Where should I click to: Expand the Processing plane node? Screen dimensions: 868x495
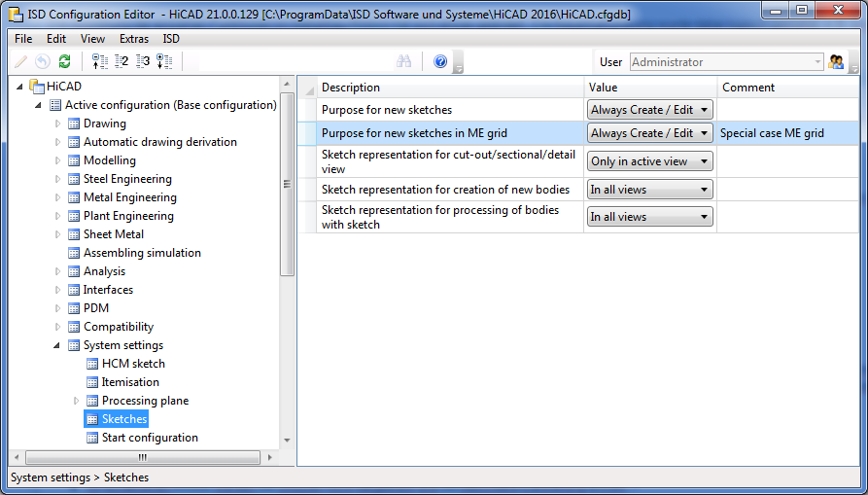77,401
